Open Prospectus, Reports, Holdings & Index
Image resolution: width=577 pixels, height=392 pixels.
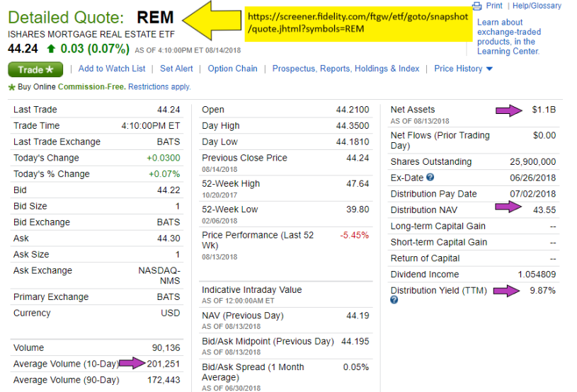coord(345,69)
